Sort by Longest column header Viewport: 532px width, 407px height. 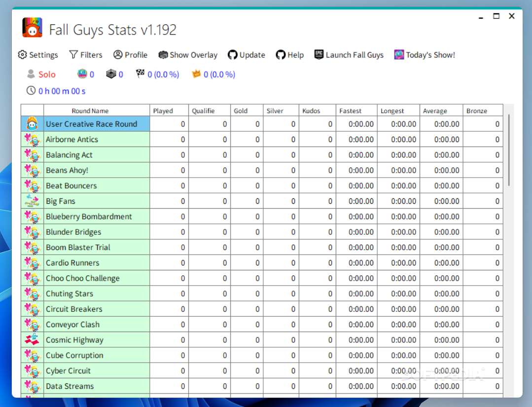point(399,111)
